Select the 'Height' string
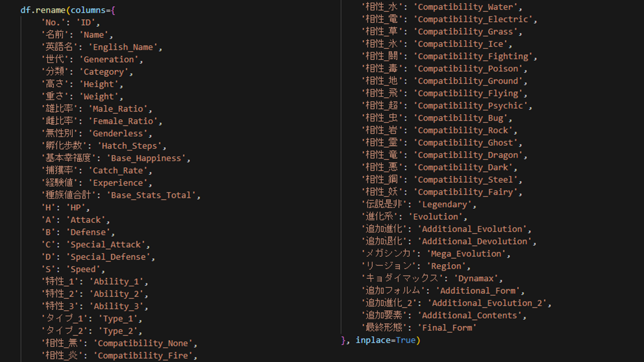 pos(99,84)
